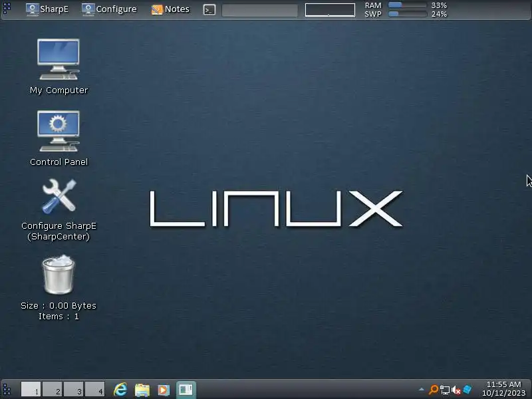The image size is (532, 399).
Task: Launch the media player icon on taskbar
Action: 164,390
